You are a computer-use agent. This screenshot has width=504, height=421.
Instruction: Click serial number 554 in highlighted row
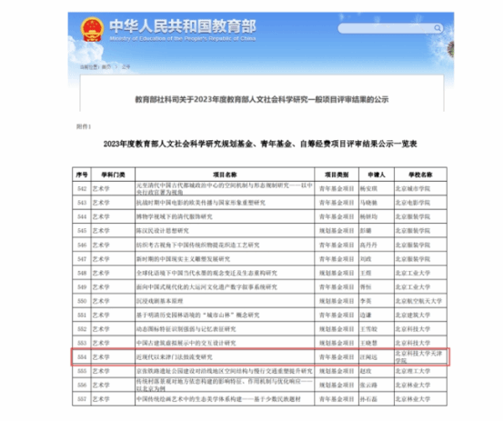click(x=82, y=357)
